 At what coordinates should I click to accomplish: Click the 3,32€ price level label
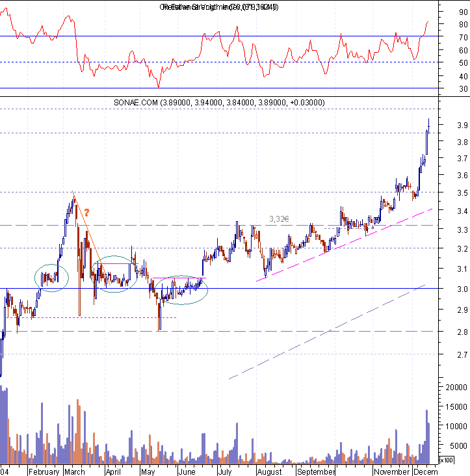tap(279, 219)
